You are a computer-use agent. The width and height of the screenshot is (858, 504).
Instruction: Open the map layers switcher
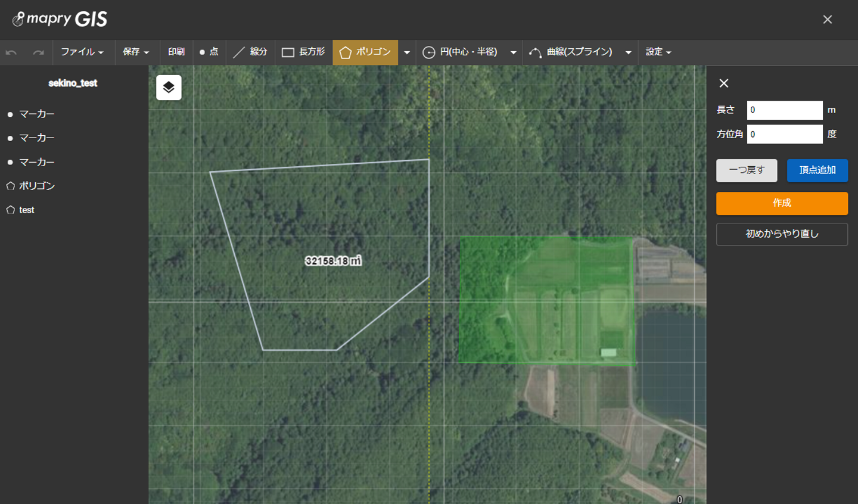[169, 88]
